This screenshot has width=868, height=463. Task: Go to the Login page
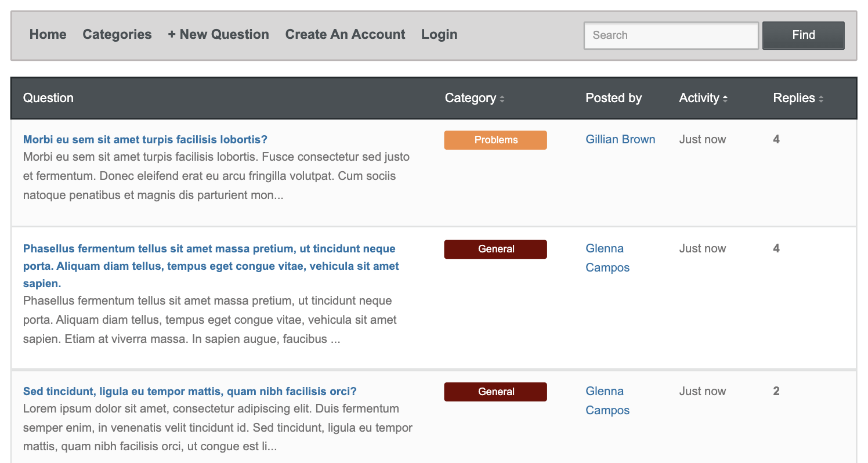[x=439, y=35]
